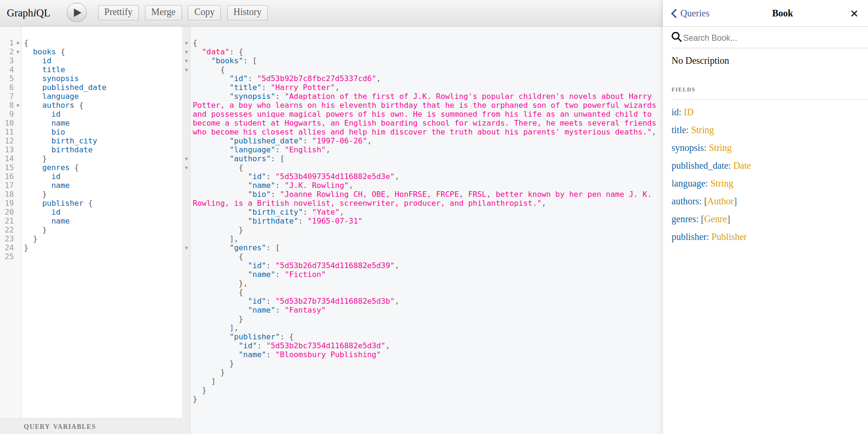Click published_date in the query editor
The height and width of the screenshot is (434, 868).
74,88
